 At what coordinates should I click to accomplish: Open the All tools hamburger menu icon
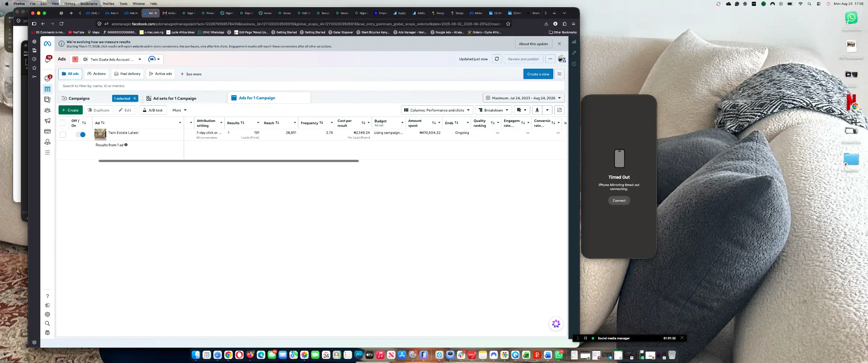[x=47, y=153]
